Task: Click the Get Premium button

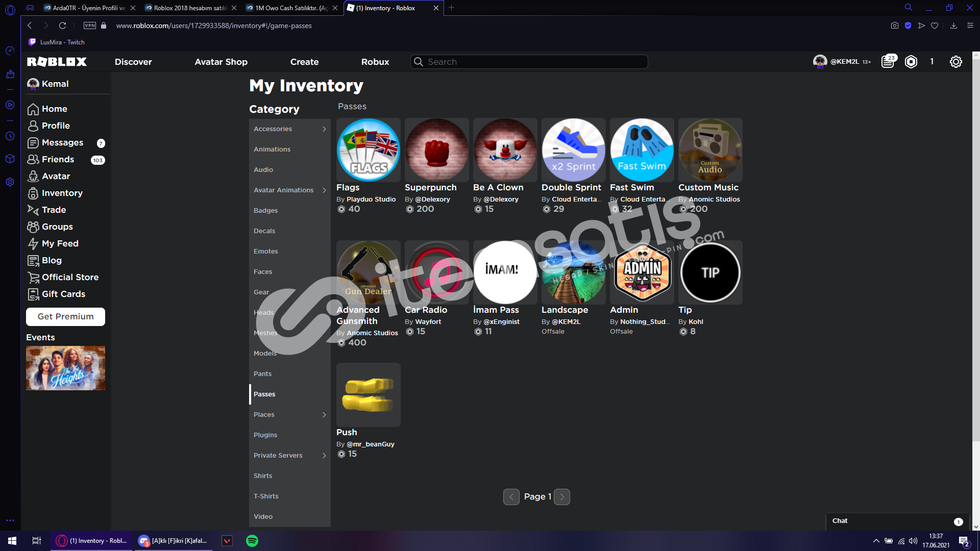Action: click(x=65, y=316)
